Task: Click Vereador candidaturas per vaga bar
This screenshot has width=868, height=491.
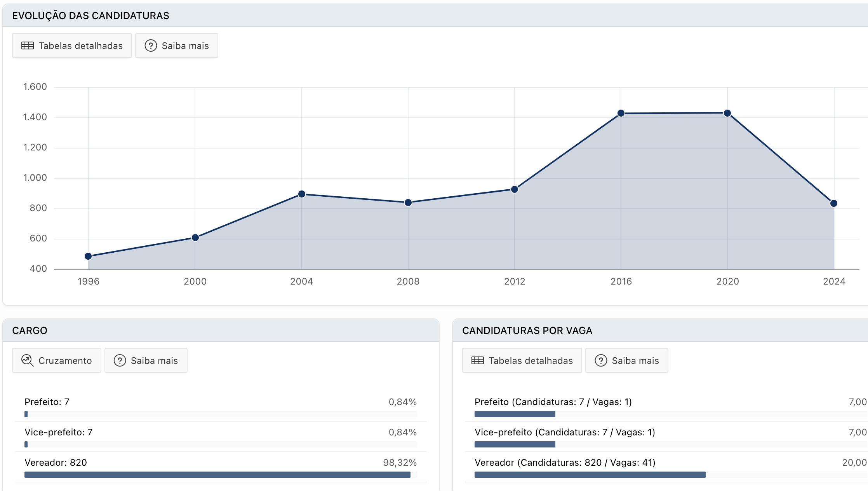Action: (590, 475)
